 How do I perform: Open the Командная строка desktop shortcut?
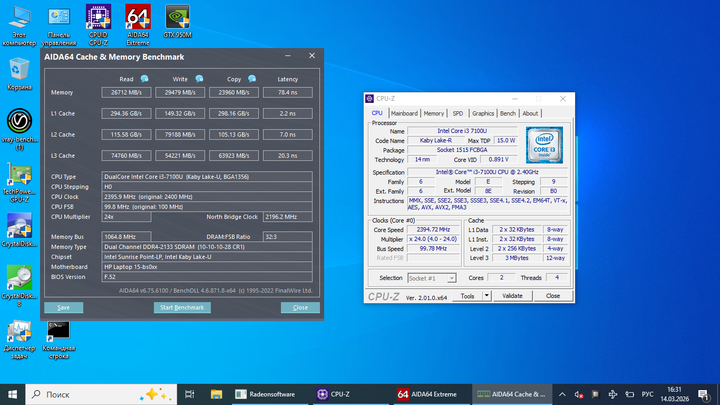[x=59, y=340]
